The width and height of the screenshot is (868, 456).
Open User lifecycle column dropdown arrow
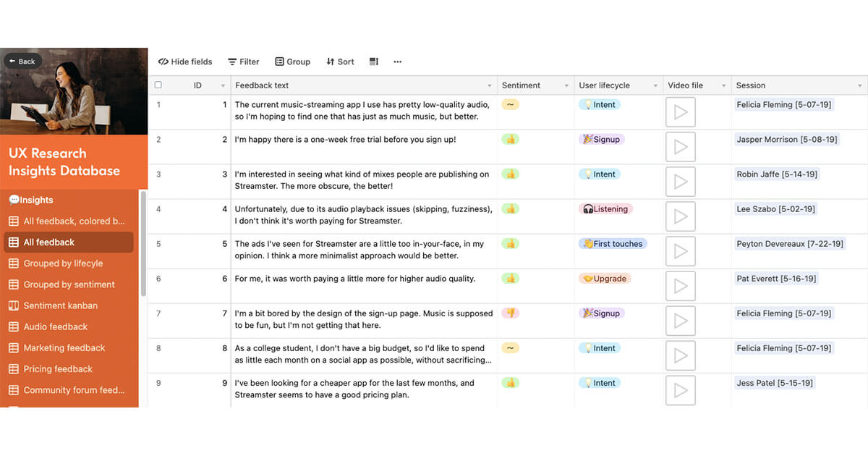(x=655, y=86)
